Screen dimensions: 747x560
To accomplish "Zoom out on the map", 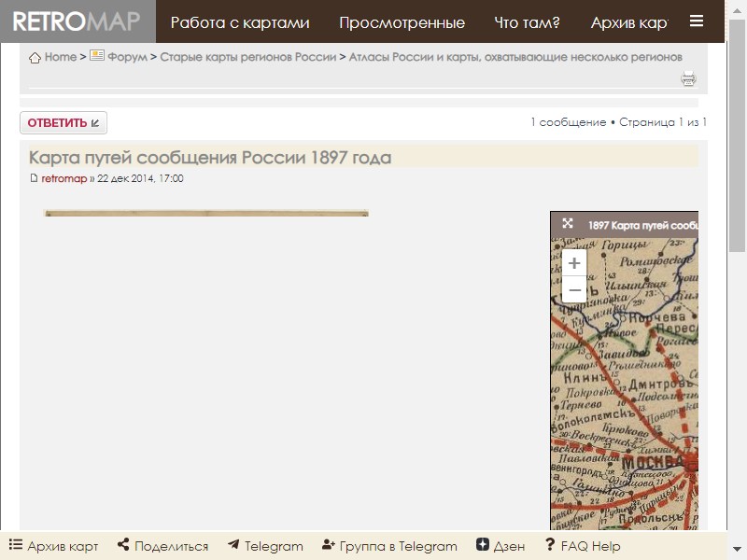I will tap(574, 289).
